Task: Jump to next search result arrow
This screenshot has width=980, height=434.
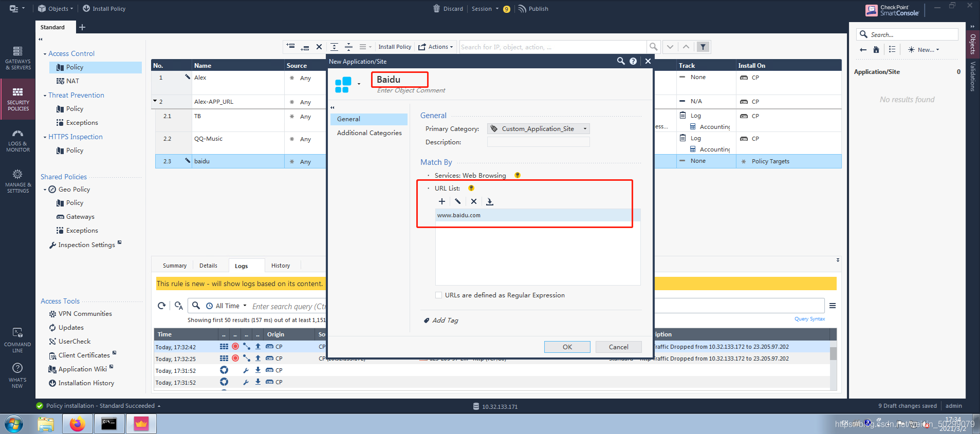Action: 670,47
